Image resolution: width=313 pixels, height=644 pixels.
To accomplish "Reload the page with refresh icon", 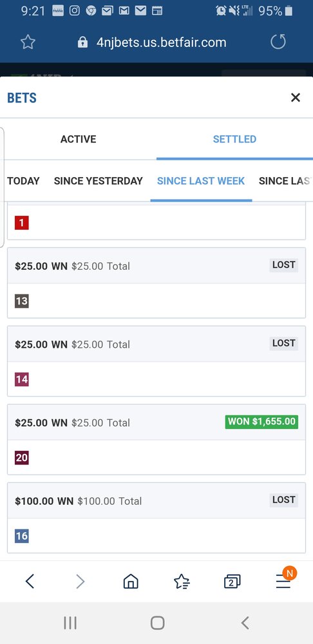I will [278, 42].
